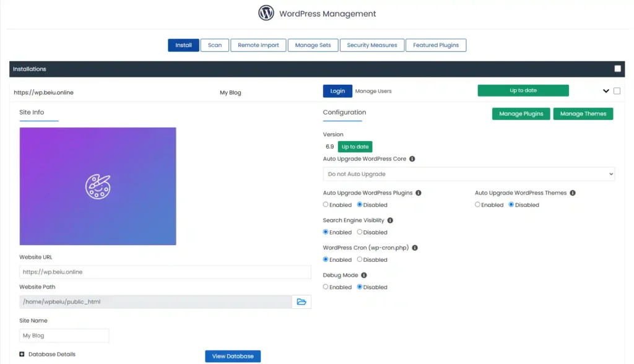Viewport: 634px width, 364px height.
Task: Click Manage Themes button
Action: (583, 114)
